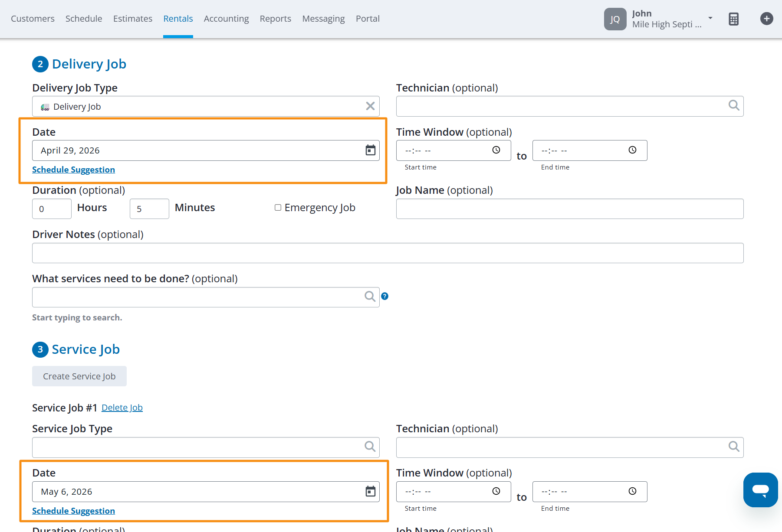This screenshot has width=782, height=532.
Task: Click Service Job end time field
Action: tap(590, 492)
